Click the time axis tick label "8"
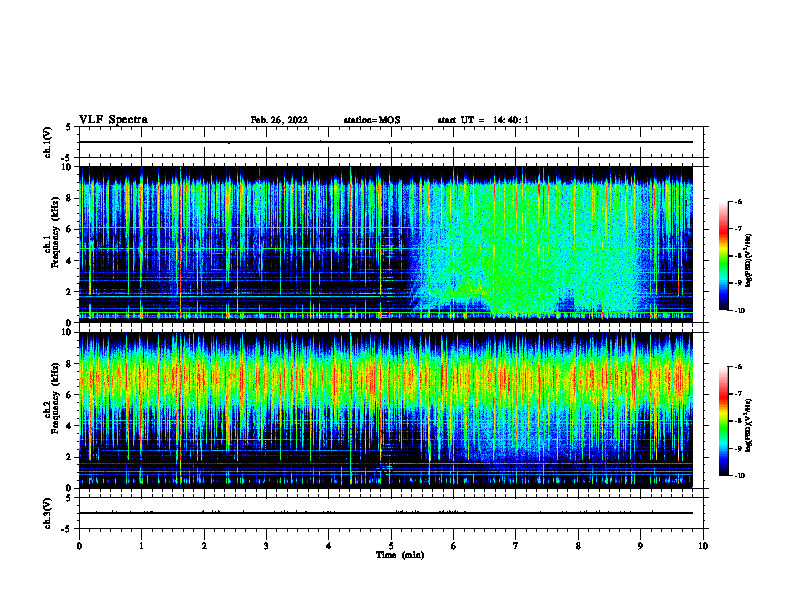 (578, 546)
